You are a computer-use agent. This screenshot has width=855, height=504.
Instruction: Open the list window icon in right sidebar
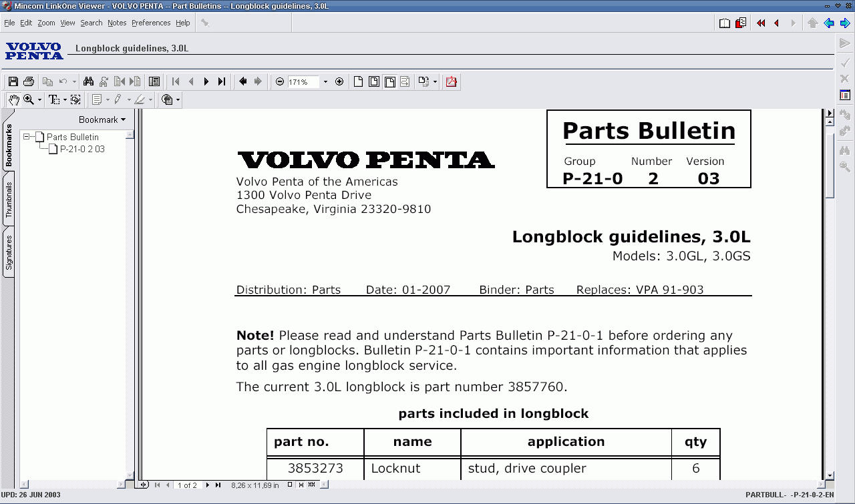pyautogui.click(x=845, y=95)
